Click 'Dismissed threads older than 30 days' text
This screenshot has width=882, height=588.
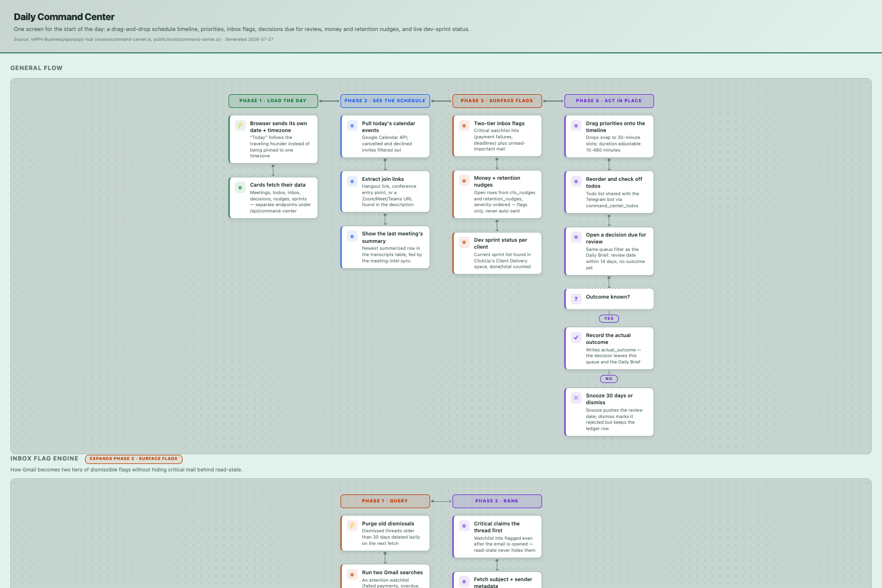(391, 537)
